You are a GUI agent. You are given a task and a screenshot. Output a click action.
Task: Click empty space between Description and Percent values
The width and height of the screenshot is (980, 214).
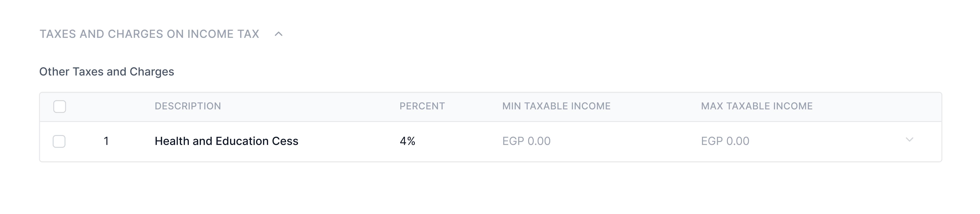tap(348, 141)
